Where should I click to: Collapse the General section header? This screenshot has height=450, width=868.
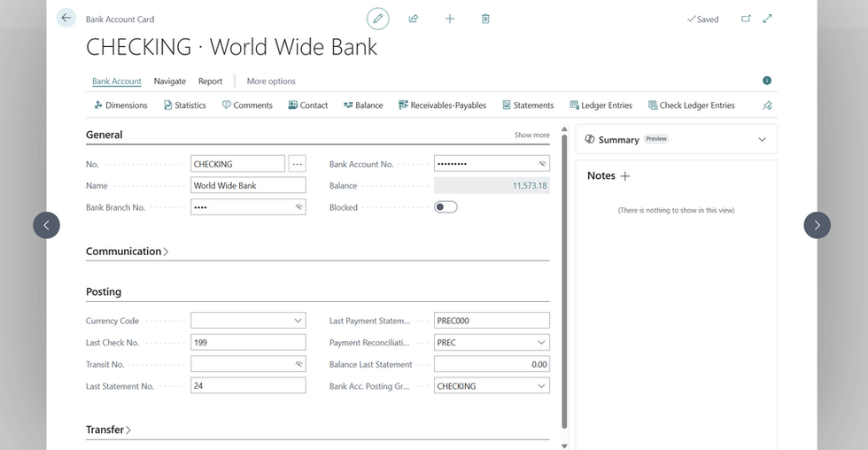[x=105, y=135]
